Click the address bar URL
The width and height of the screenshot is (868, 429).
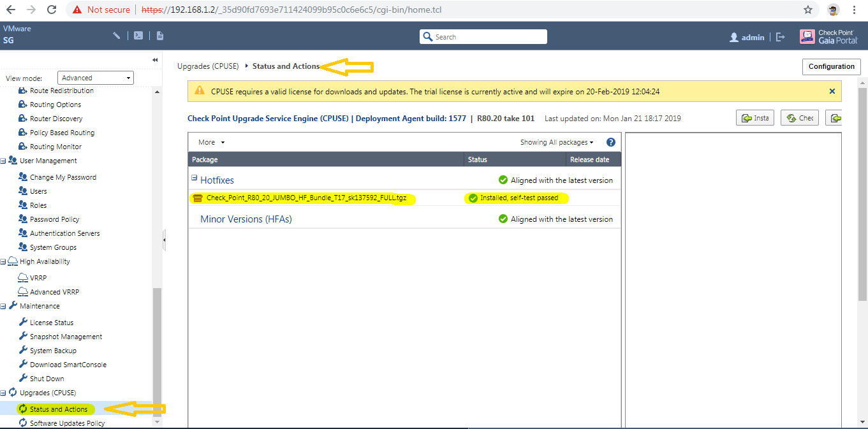(x=290, y=10)
